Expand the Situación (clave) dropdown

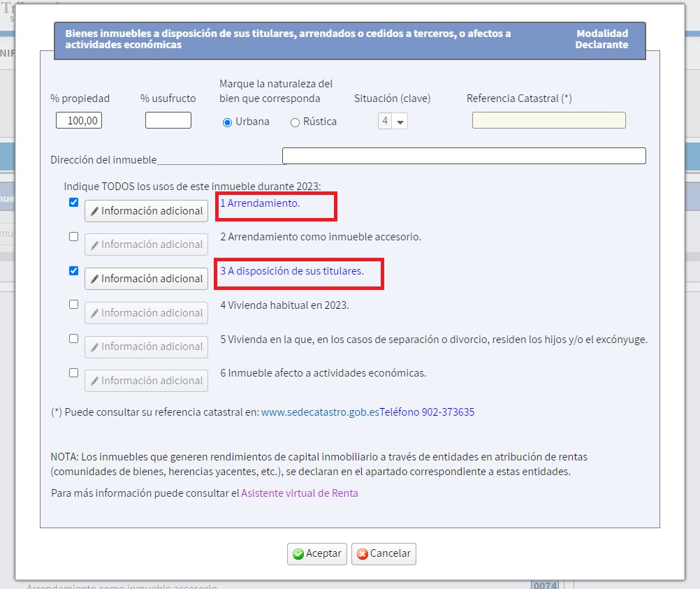point(393,122)
